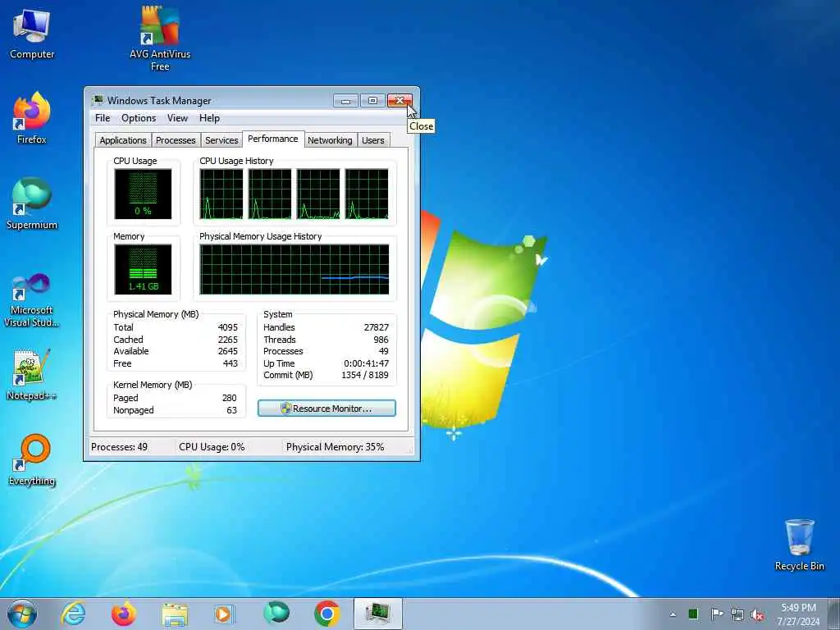Open Windows Explorer from the taskbar
840x630 pixels.
(175, 614)
